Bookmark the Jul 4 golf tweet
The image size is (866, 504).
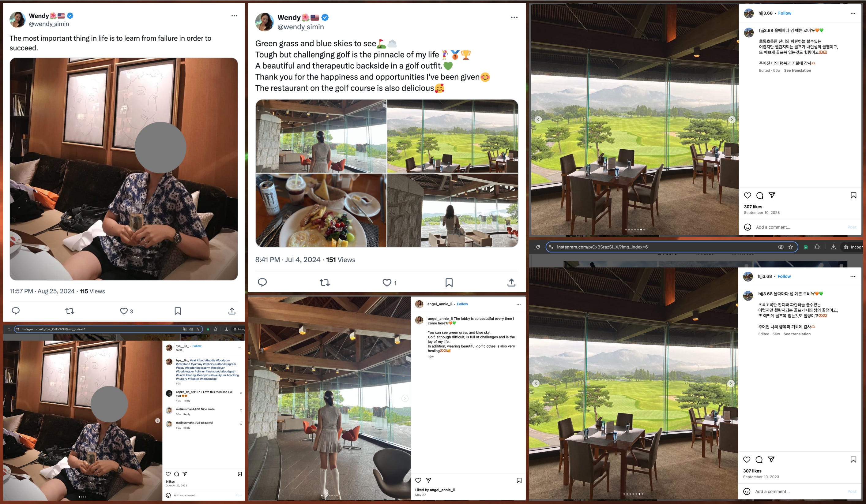[449, 282]
